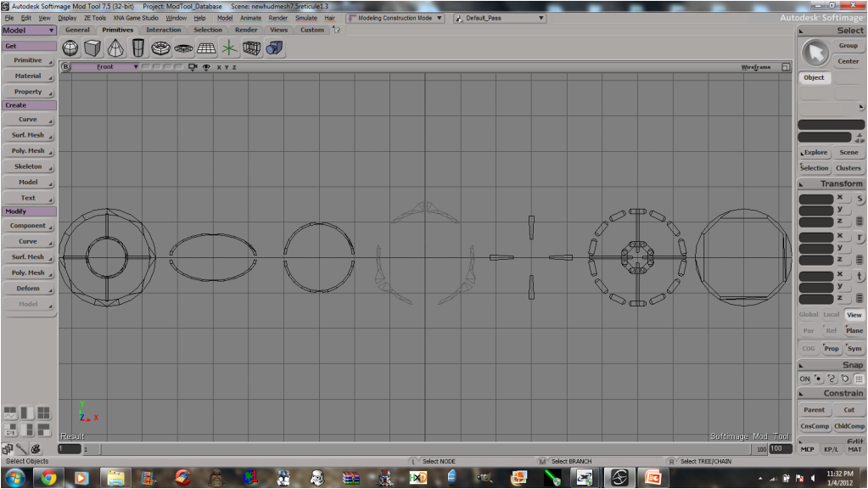Collapse the Transform panel
This screenshot has width=868, height=489.
[800, 184]
